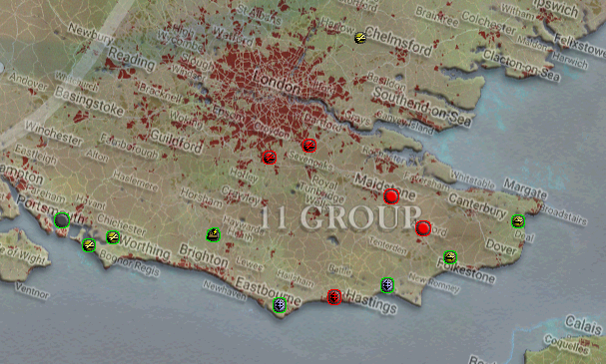Select the yellow airfield marker beside Chelmsford
606x364 pixels.
(x=360, y=38)
